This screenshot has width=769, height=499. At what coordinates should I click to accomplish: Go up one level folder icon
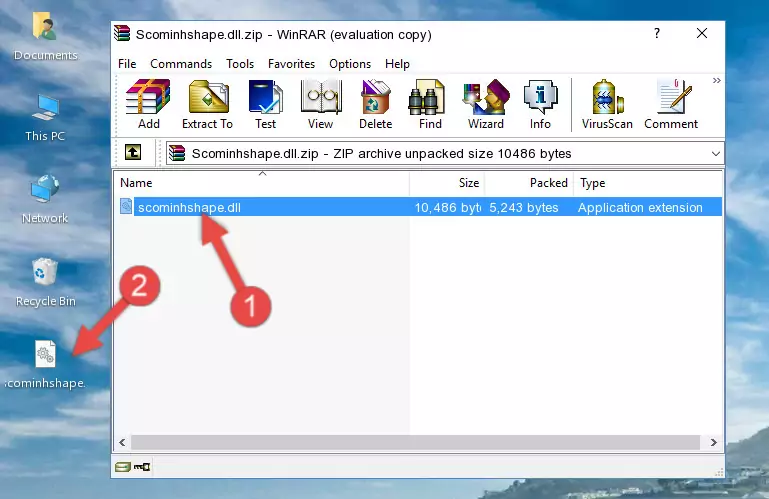[x=133, y=153]
